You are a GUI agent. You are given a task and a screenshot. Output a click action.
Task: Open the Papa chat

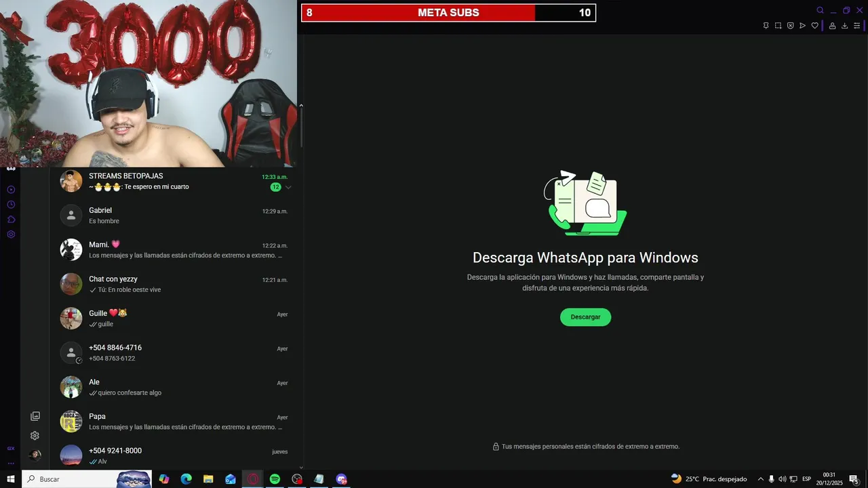(x=176, y=422)
